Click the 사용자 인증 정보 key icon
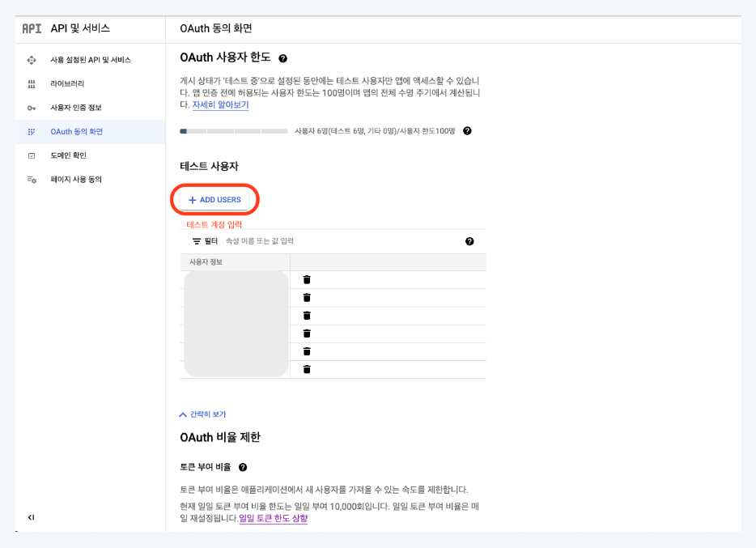The width and height of the screenshot is (756, 548). tap(31, 108)
